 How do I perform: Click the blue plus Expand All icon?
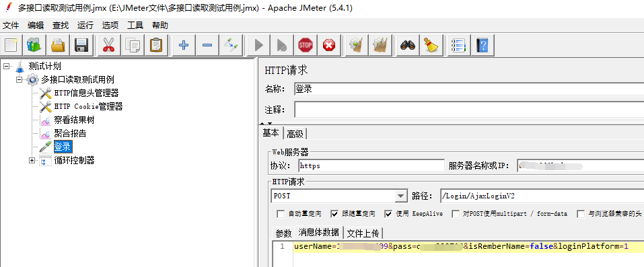click(184, 45)
